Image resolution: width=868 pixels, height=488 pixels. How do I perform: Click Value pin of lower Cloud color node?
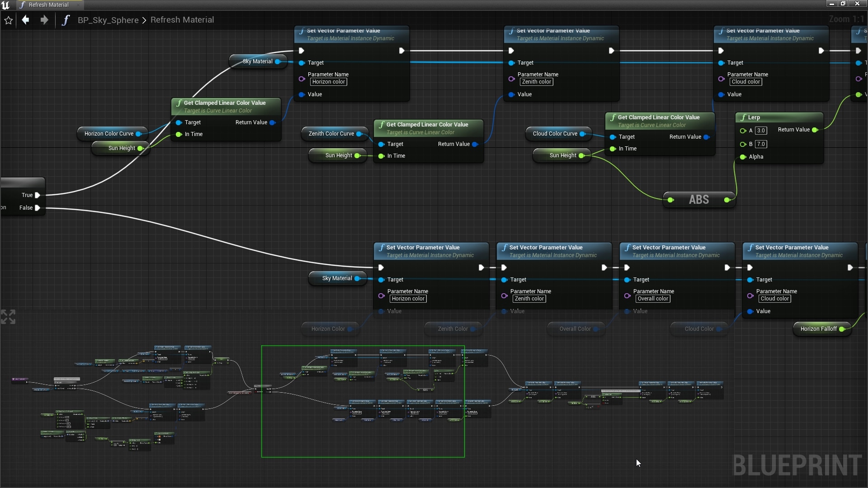(x=750, y=311)
